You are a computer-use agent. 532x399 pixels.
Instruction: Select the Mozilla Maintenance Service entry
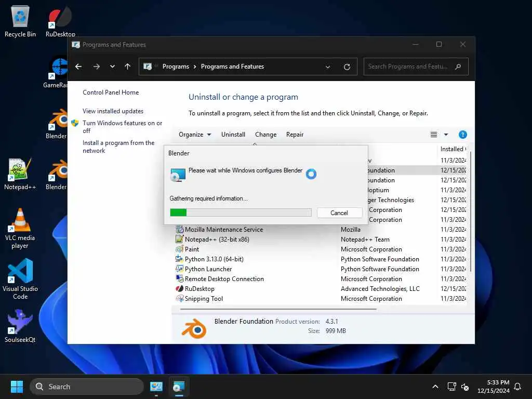point(224,229)
